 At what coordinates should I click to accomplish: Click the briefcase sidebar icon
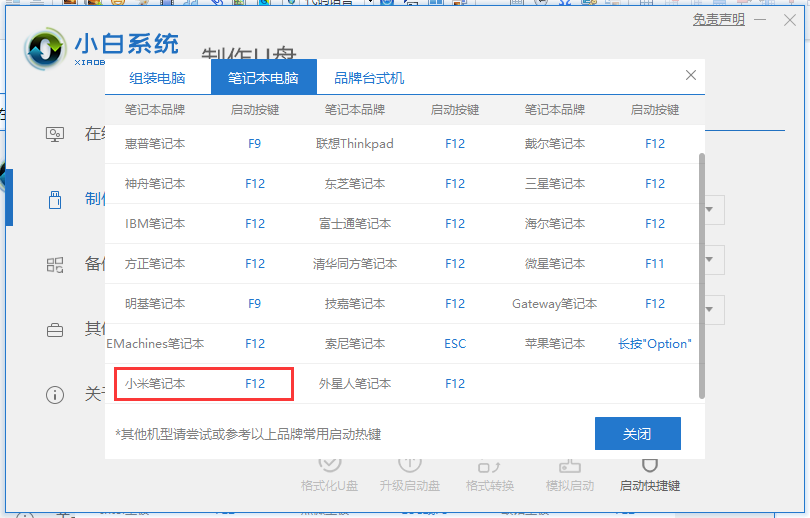[56, 329]
